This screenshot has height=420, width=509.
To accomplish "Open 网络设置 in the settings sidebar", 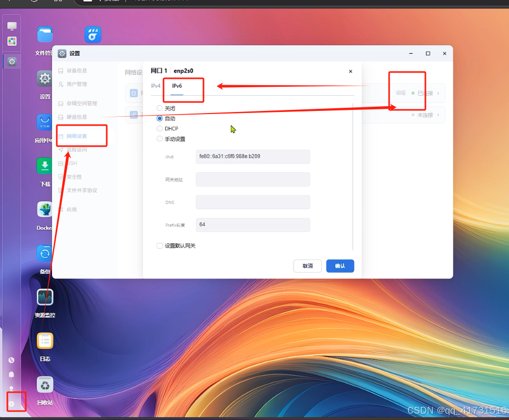I will click(x=77, y=136).
